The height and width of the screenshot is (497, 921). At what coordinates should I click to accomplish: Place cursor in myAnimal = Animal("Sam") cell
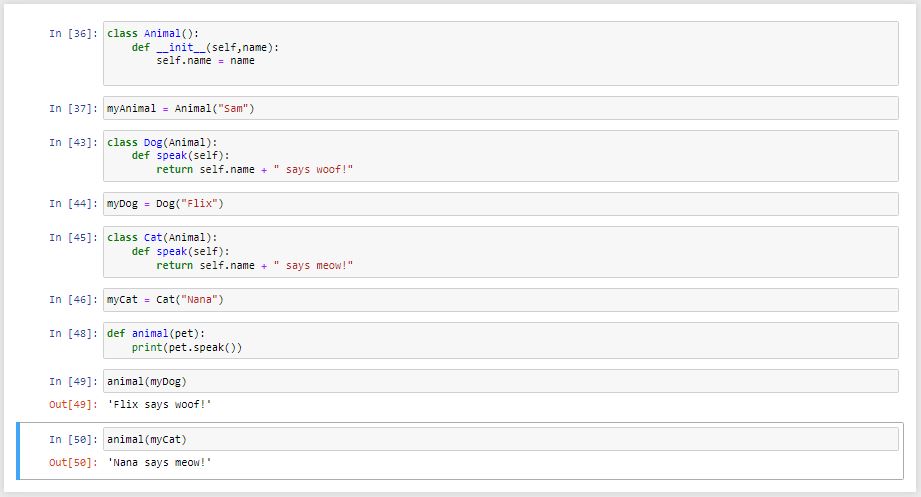500,108
